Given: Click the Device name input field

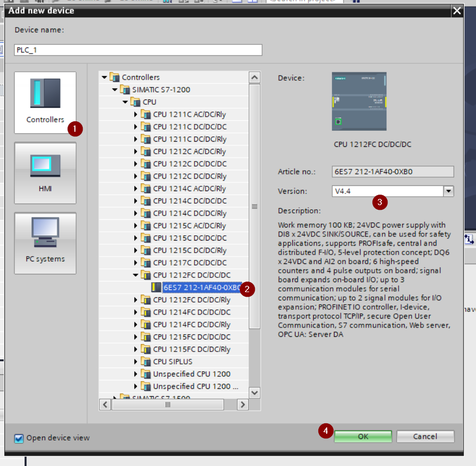Looking at the screenshot, I should click(x=138, y=50).
